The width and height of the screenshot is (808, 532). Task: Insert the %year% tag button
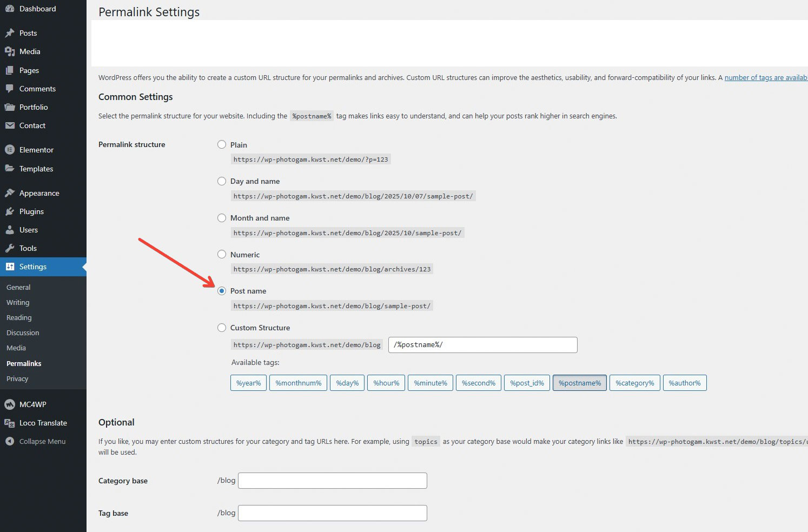(x=248, y=383)
